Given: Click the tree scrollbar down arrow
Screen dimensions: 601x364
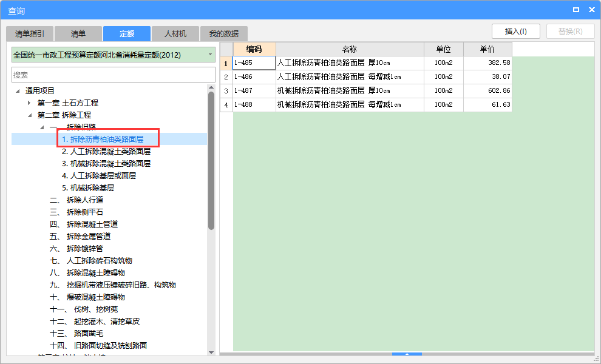Looking at the screenshot, I should coord(211,352).
